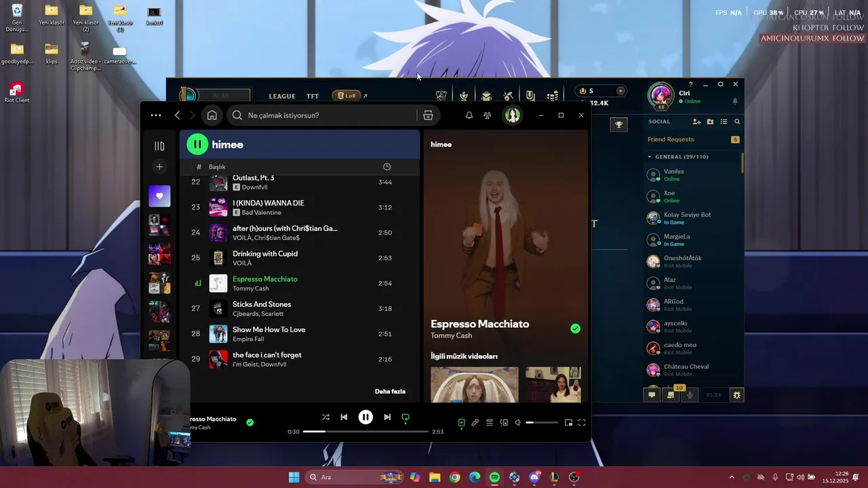Open Chrome from taskbar

pos(454,477)
